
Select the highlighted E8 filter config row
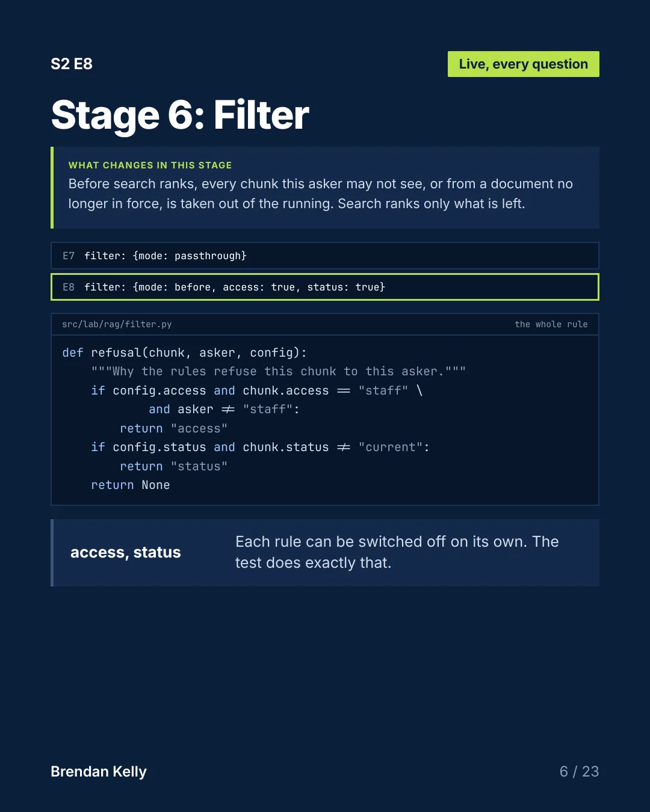325,287
